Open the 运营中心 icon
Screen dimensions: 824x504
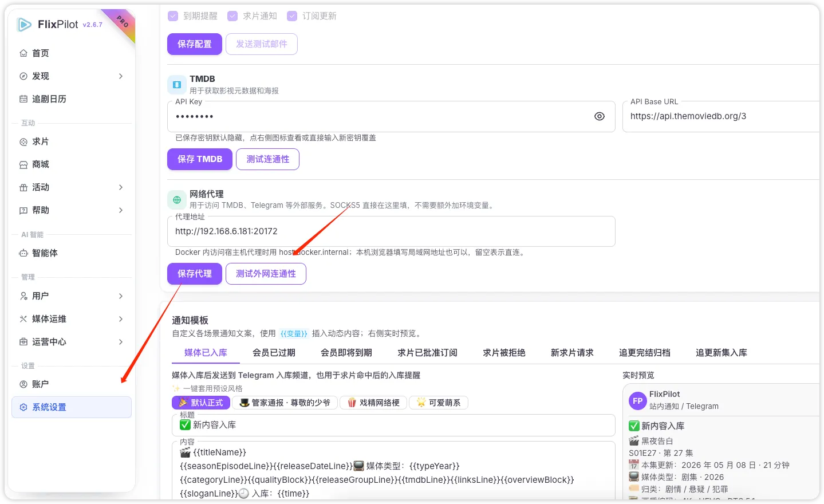[x=23, y=342]
